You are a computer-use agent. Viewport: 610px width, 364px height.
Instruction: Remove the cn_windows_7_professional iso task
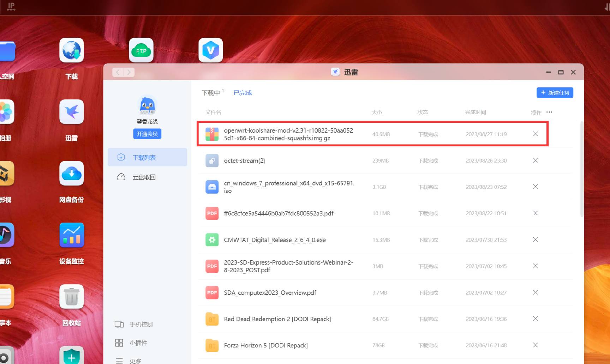tap(536, 187)
